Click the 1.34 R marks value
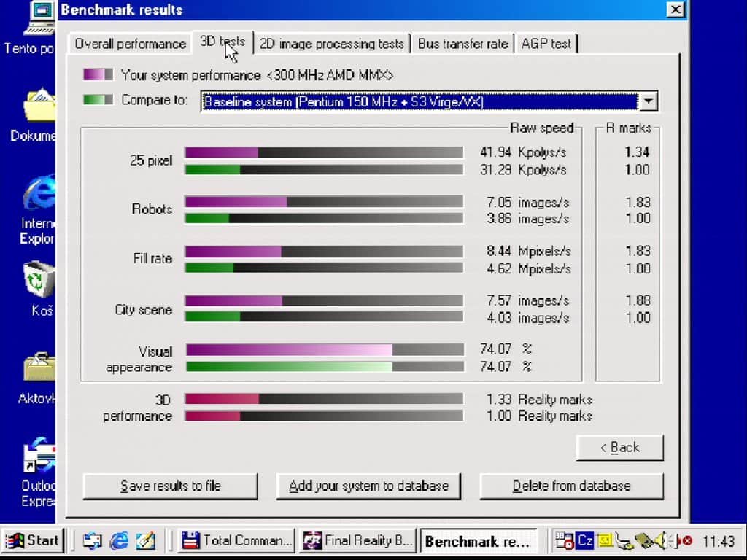Viewport: 747px width, 560px height. [x=638, y=152]
